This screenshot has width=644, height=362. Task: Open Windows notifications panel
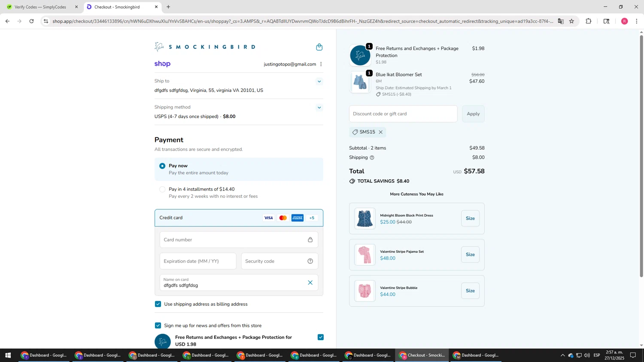click(633, 355)
